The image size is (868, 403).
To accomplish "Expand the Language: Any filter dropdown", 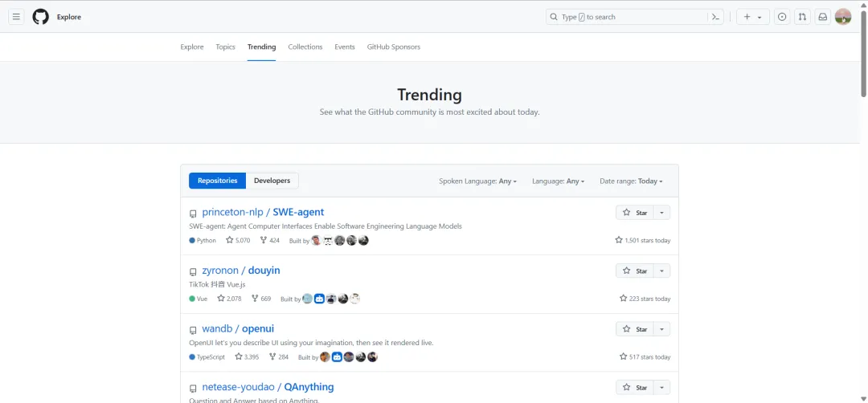I will 559,181.
